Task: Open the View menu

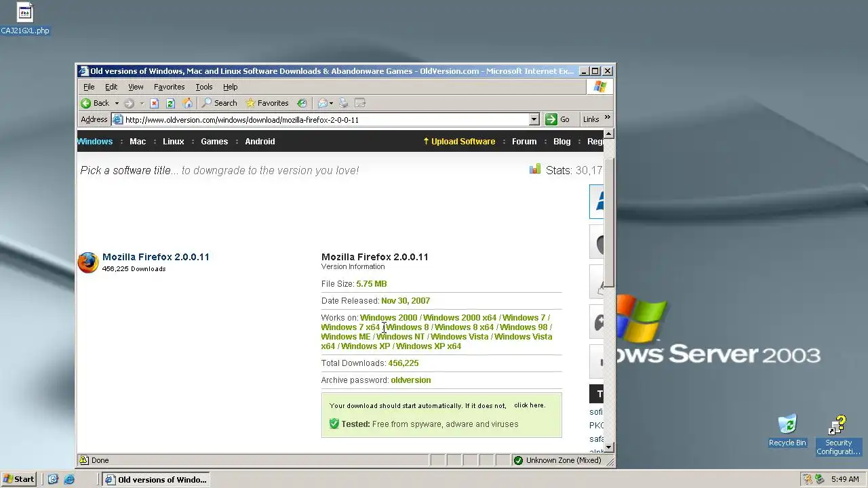Action: (136, 87)
